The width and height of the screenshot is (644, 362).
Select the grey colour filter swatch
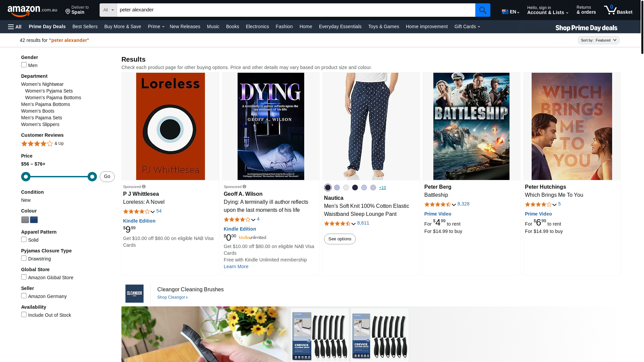pyautogui.click(x=25, y=220)
